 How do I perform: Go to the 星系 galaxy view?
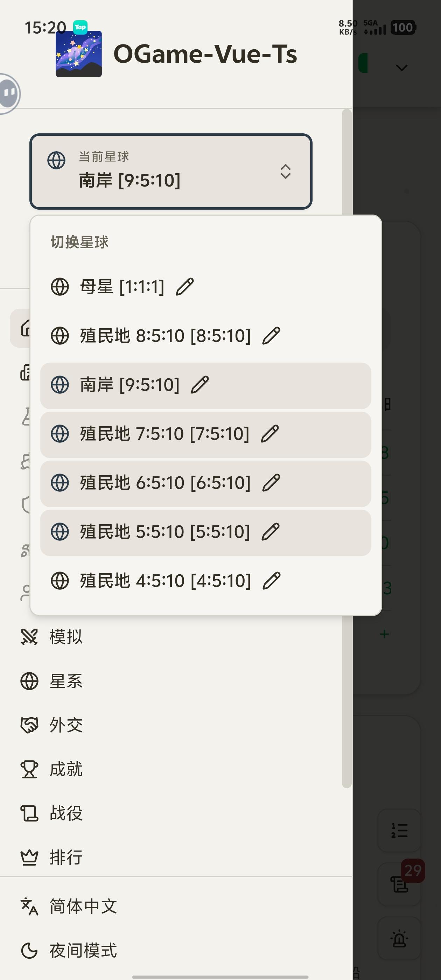tap(66, 681)
